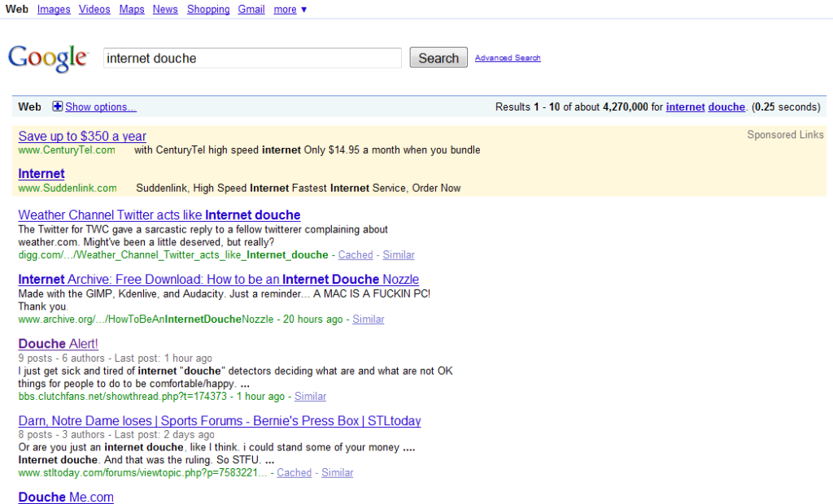
Task: Switch to Videos search
Action: [x=94, y=10]
